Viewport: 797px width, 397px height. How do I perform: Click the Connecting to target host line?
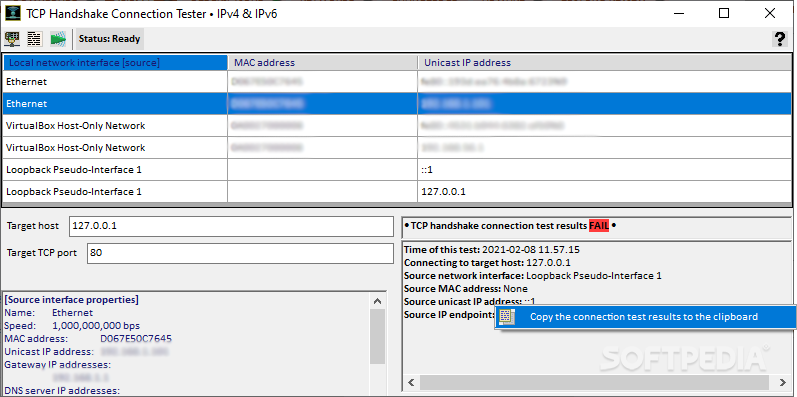[487, 263]
